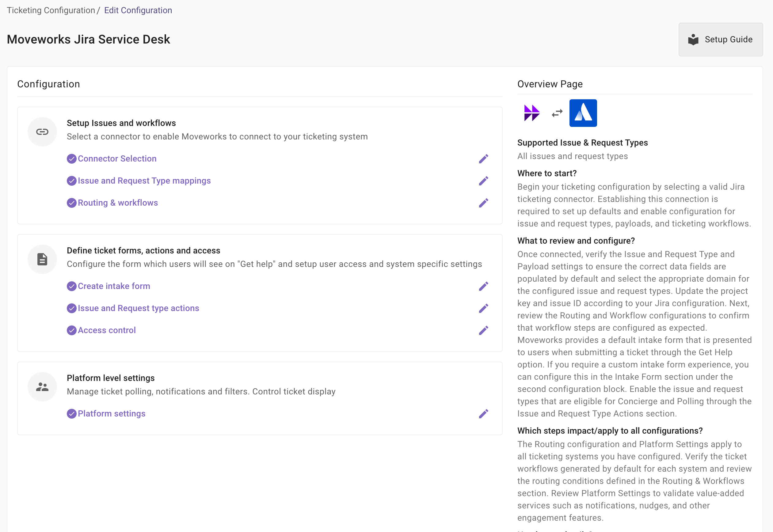Click the Atlassian Jira logo icon

click(583, 113)
